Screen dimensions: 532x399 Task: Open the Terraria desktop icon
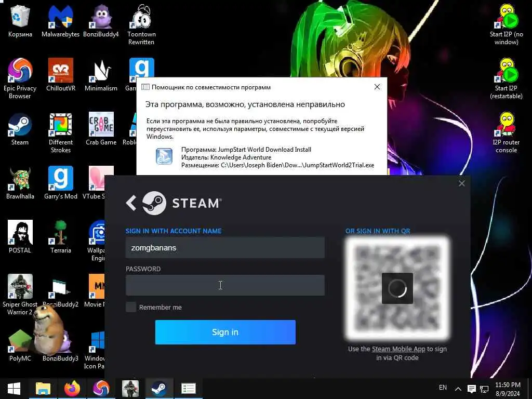tap(60, 237)
